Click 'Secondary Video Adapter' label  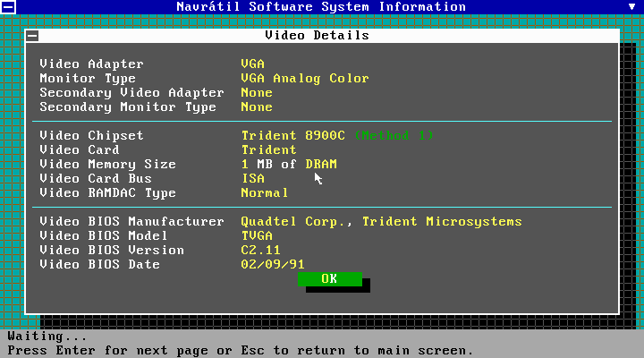[131, 93]
